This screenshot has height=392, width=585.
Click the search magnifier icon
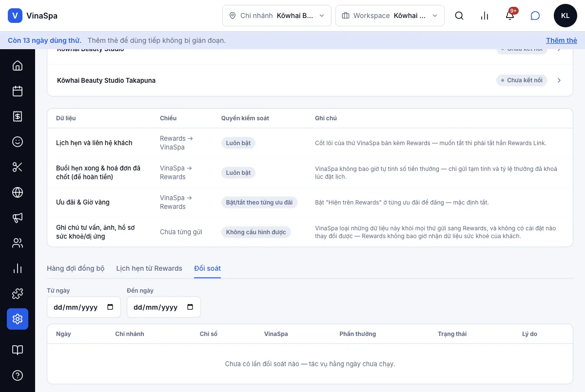[459, 16]
